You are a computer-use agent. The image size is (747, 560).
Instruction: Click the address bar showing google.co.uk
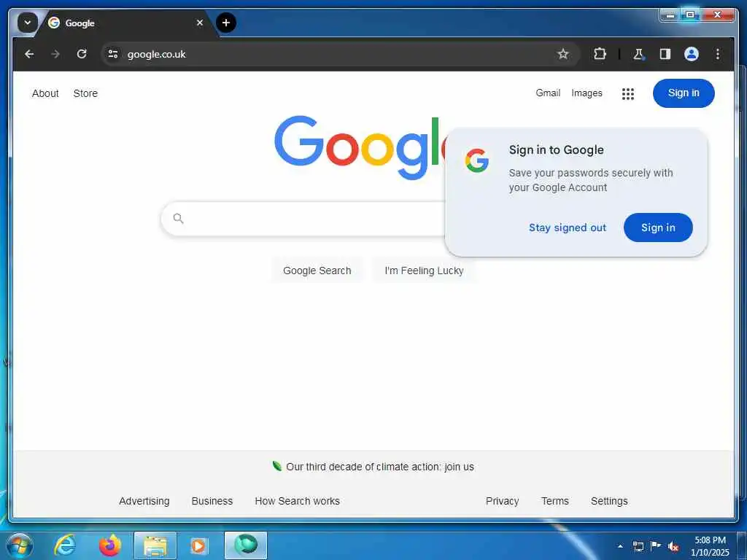pyautogui.click(x=333, y=54)
